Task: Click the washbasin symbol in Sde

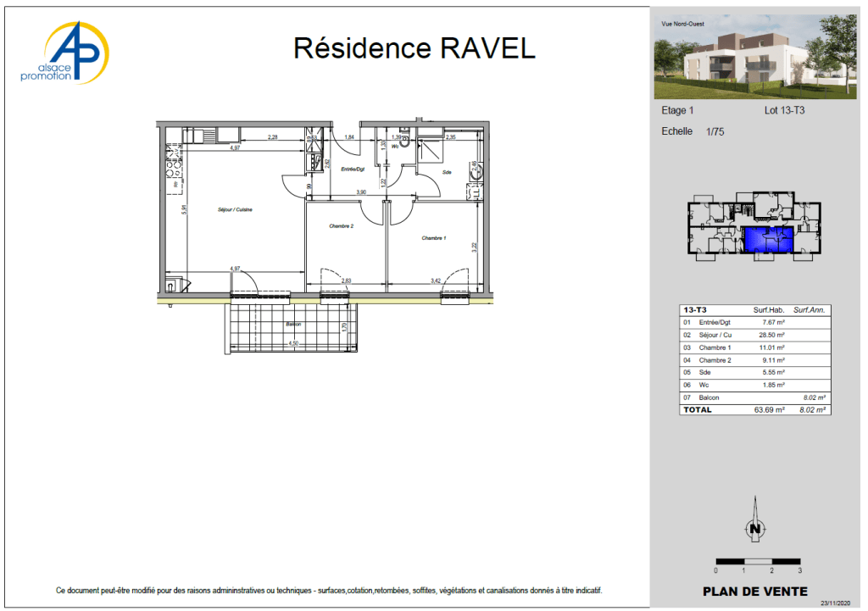Action: coord(475,173)
